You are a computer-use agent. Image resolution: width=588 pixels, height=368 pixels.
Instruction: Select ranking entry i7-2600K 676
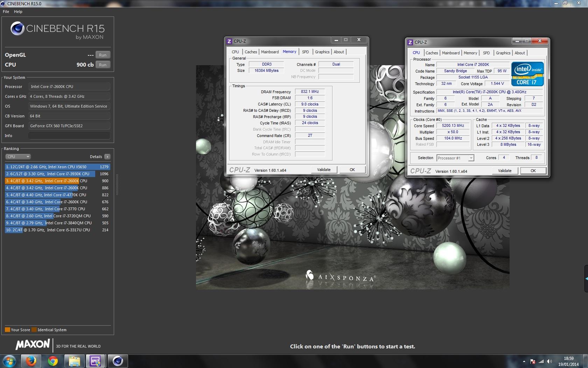point(57,202)
